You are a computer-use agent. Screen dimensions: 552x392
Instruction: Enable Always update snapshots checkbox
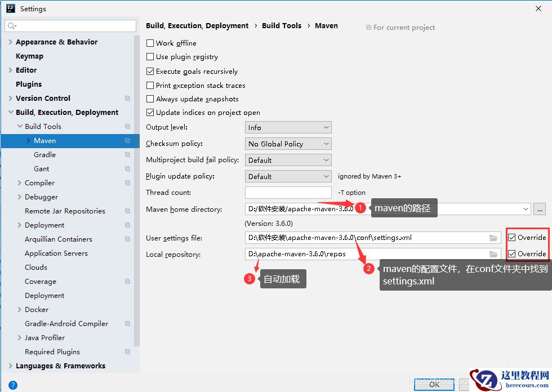coord(150,99)
